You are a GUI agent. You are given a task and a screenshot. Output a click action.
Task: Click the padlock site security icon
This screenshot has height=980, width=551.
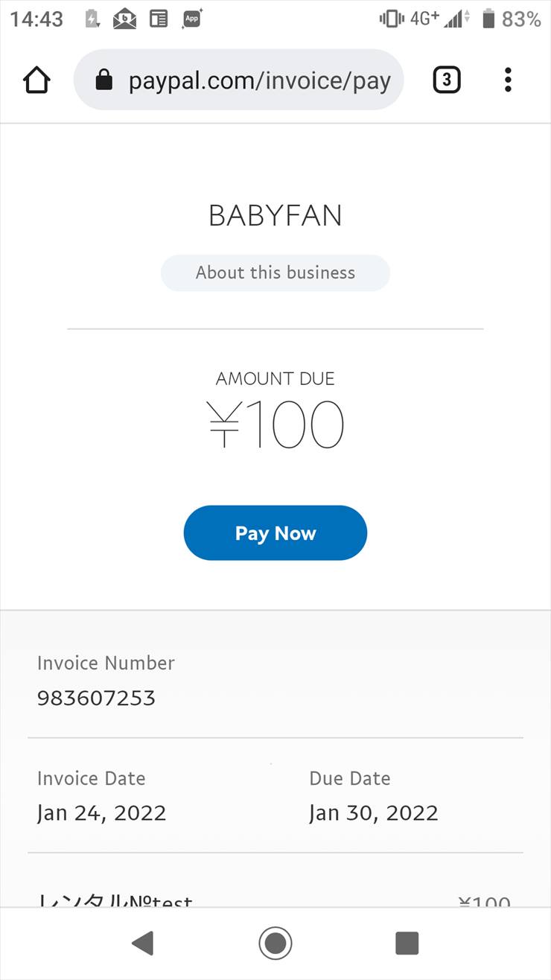pyautogui.click(x=104, y=80)
